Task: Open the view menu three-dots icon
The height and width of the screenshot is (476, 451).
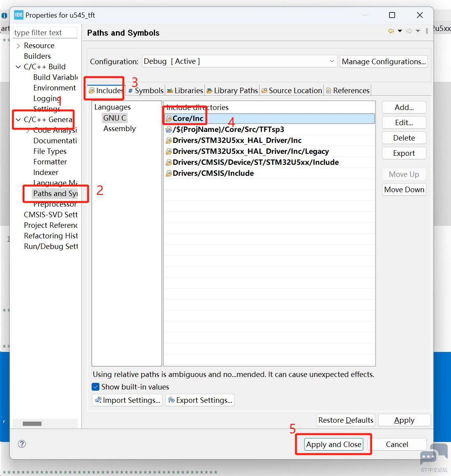Action: (427, 31)
